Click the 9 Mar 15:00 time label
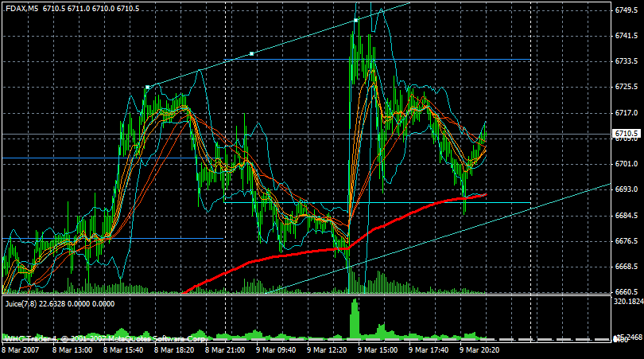Viewport: 644px width, 359px height. click(378, 350)
